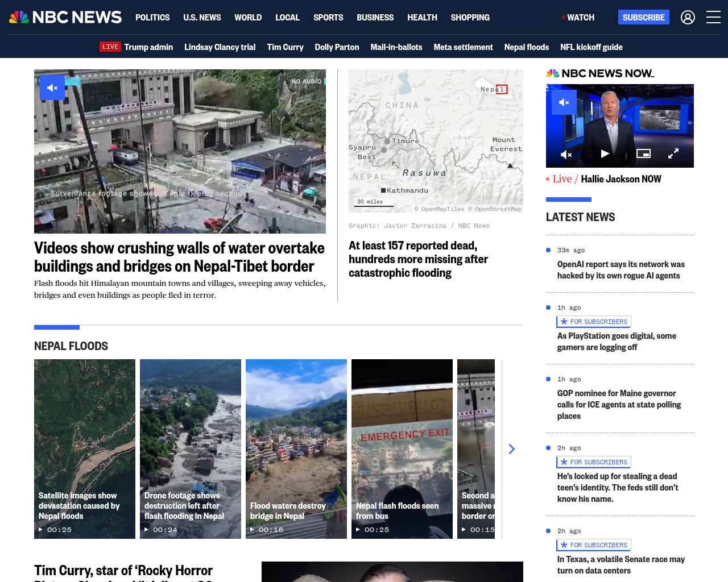The image size is (728, 582).
Task: Open the Shopping section
Action: [470, 18]
